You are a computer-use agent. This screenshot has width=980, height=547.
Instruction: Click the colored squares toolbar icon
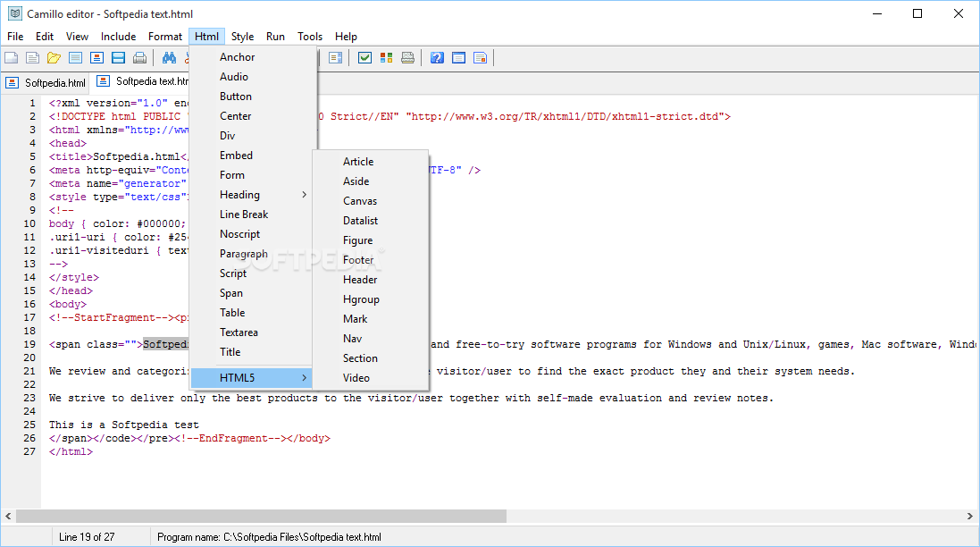386,58
